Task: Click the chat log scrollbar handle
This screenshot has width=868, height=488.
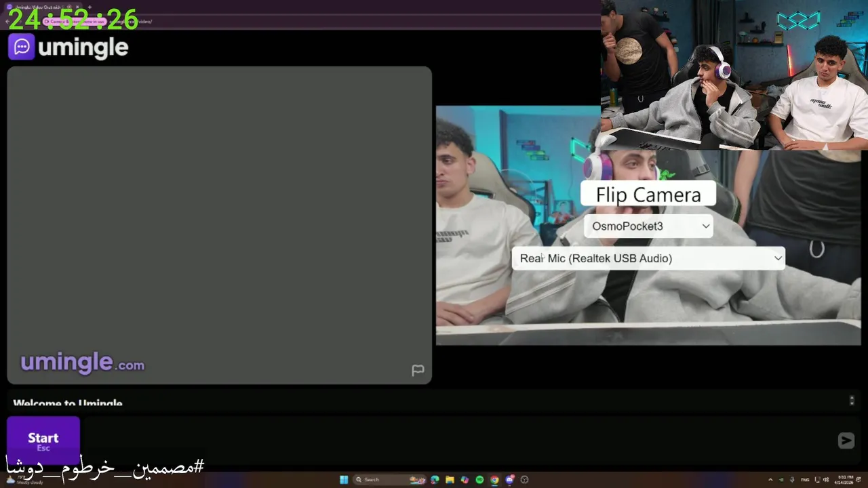Action: pyautogui.click(x=852, y=401)
